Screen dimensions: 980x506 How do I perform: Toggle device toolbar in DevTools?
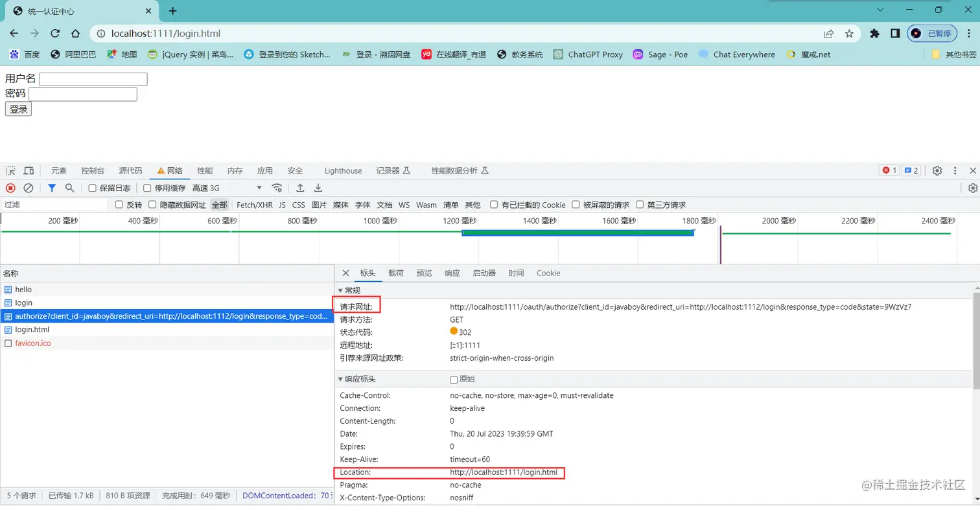click(x=29, y=170)
